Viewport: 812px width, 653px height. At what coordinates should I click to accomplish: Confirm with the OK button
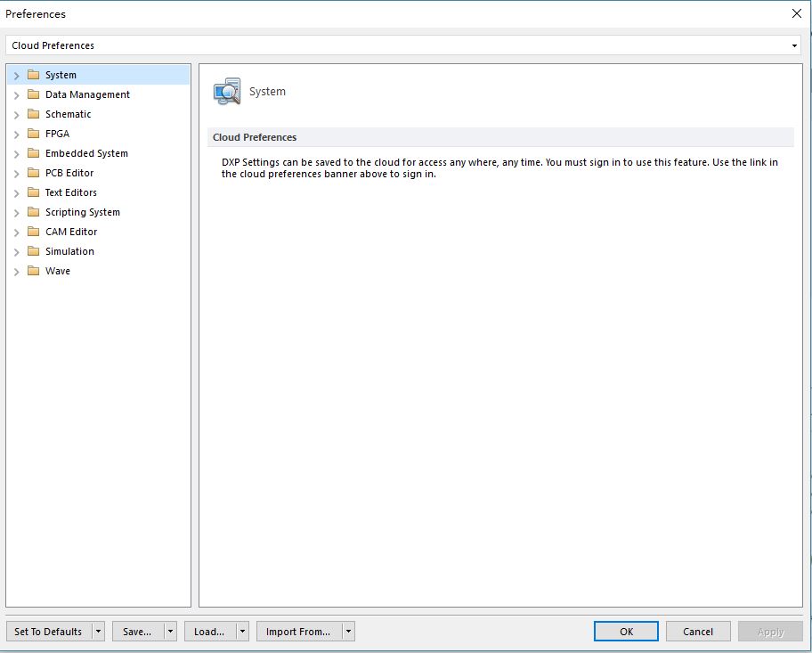(626, 632)
